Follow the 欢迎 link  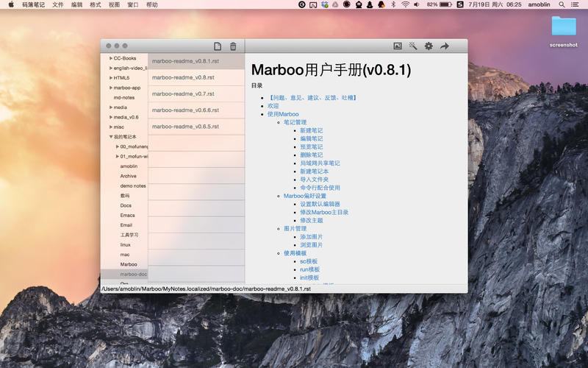point(273,106)
